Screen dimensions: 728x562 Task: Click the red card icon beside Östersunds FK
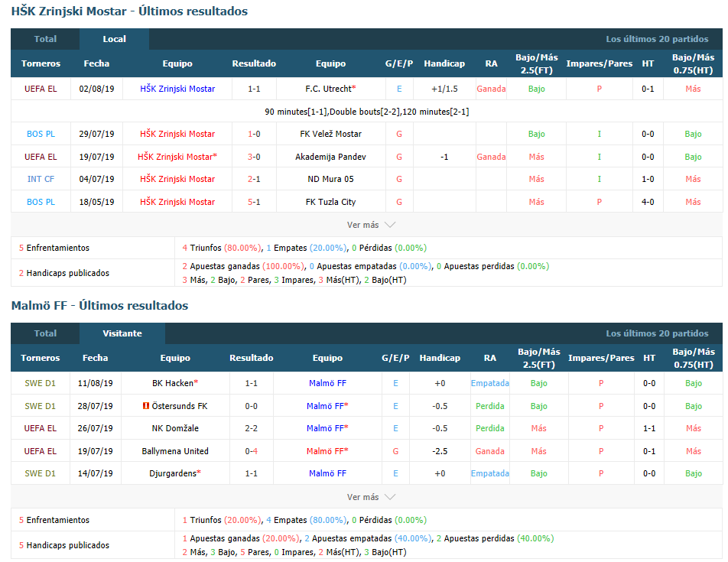146,406
